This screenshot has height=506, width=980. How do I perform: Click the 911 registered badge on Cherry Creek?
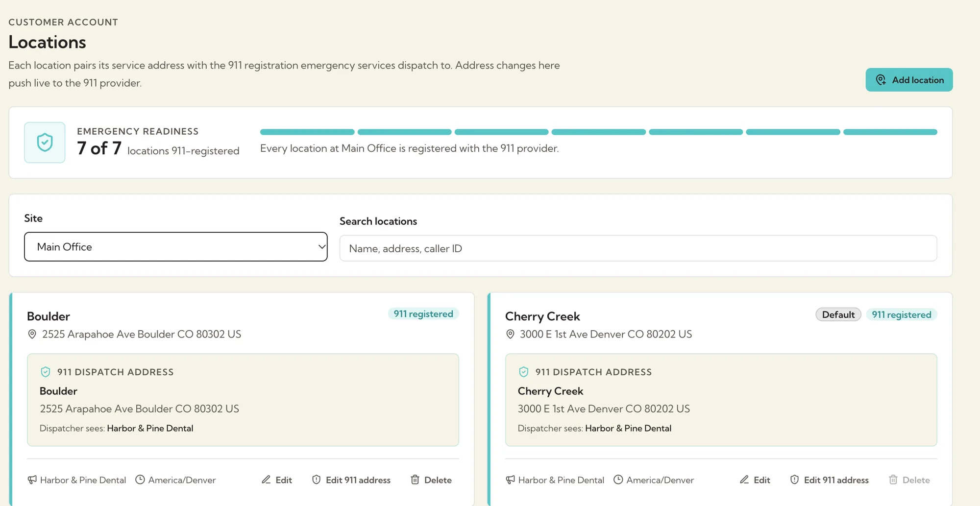point(902,314)
